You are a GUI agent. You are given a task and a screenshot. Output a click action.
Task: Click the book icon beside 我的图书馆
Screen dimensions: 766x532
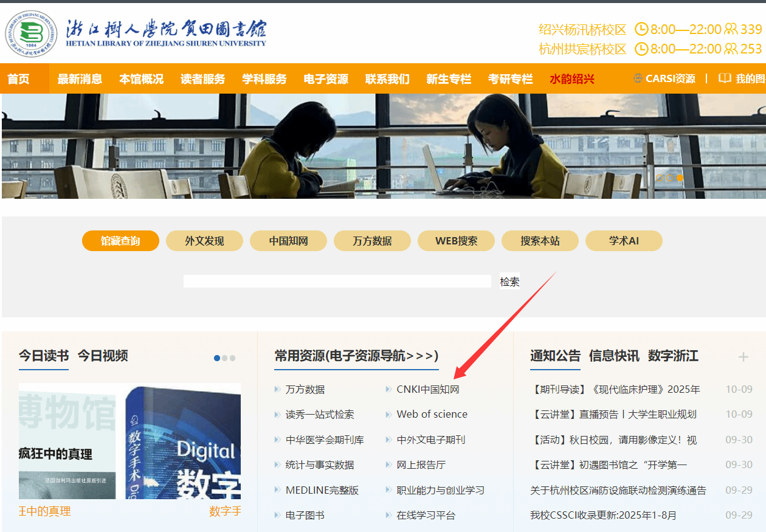725,78
